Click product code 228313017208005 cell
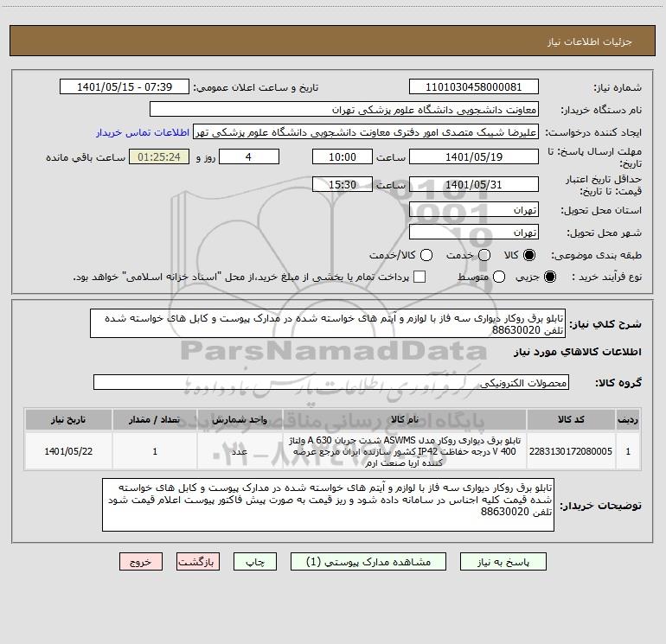Screen dimensions: 666x644 (571, 451)
